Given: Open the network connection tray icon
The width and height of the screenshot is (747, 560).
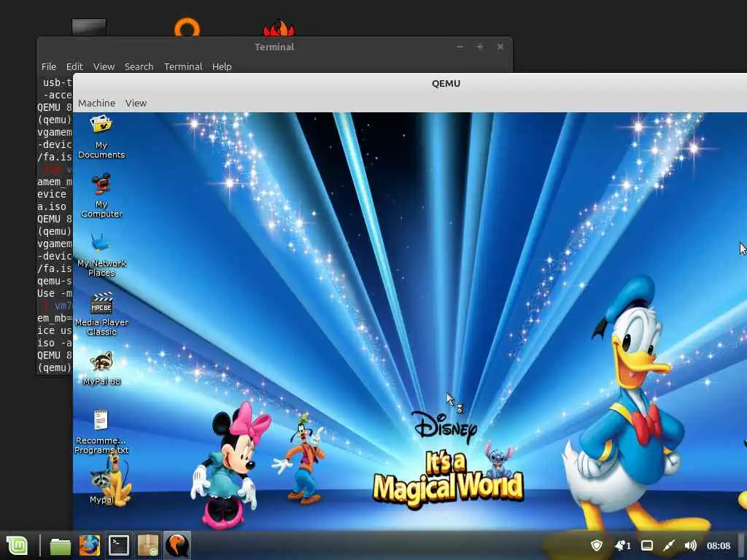Looking at the screenshot, I should pos(669,545).
